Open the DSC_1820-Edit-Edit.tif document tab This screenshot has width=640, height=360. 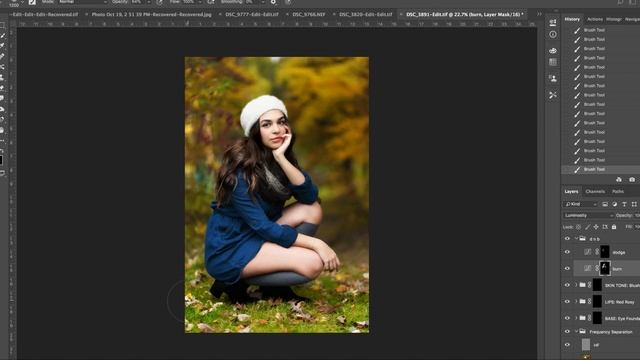tap(365, 14)
